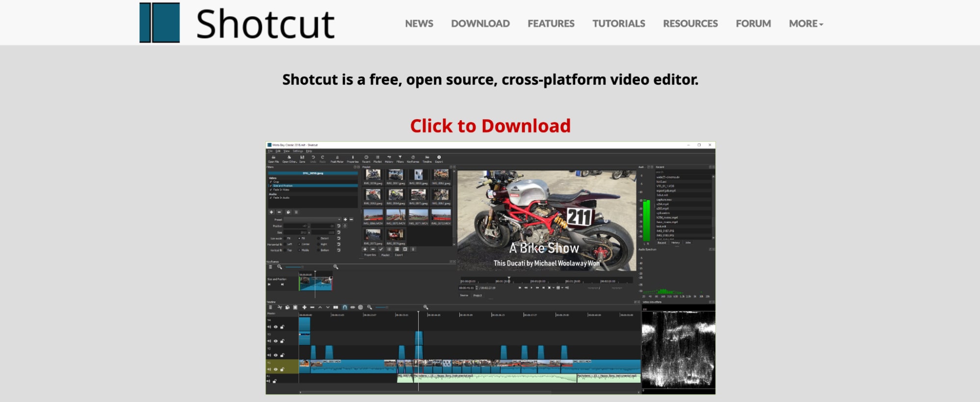Screen dimensions: 980x402
Task: Click the player scrub bar ruler
Action: pos(547,280)
